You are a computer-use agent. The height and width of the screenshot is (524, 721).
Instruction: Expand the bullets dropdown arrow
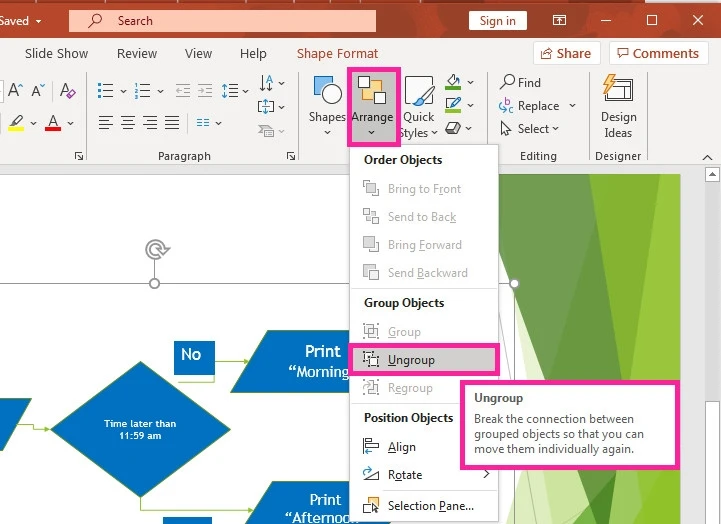[x=123, y=91]
